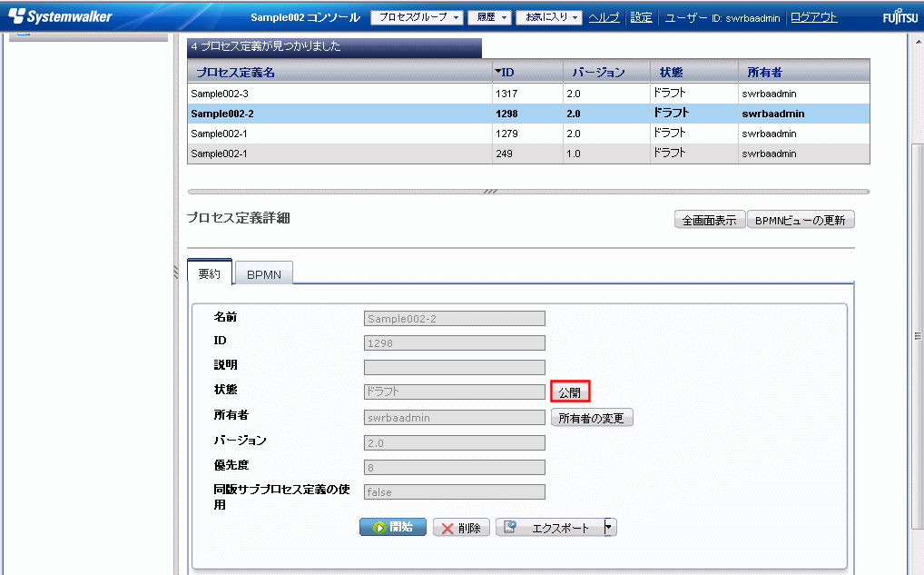The image size is (924, 575).
Task: Open the 設定 link
Action: coord(641,17)
